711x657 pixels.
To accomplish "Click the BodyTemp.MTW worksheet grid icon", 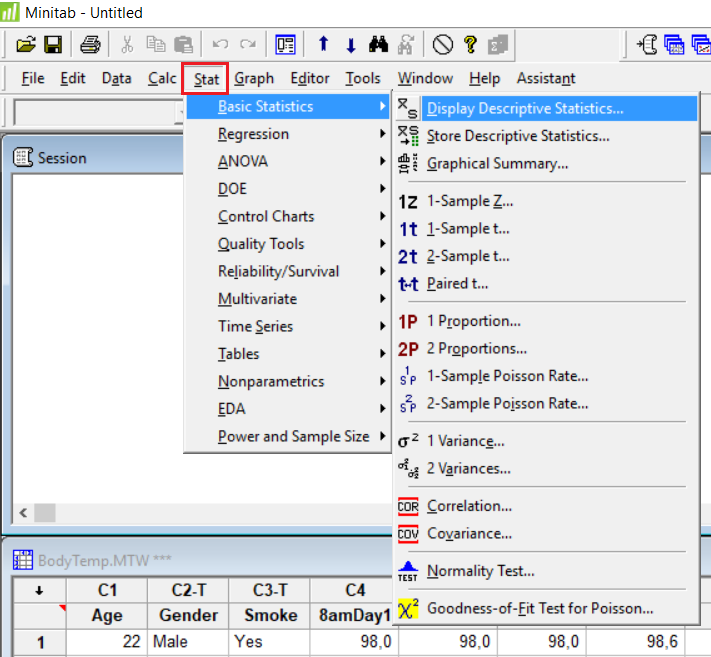I will (x=23, y=560).
